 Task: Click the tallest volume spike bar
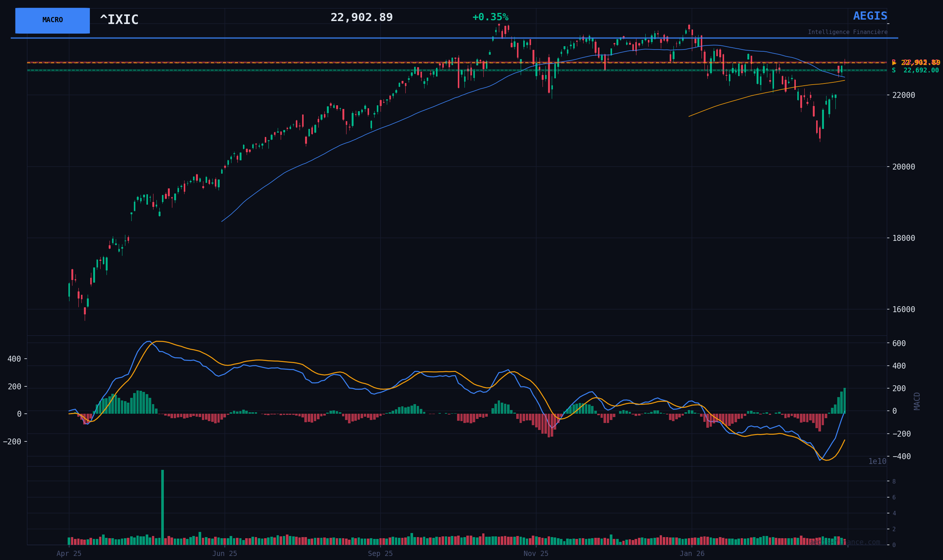(162, 507)
